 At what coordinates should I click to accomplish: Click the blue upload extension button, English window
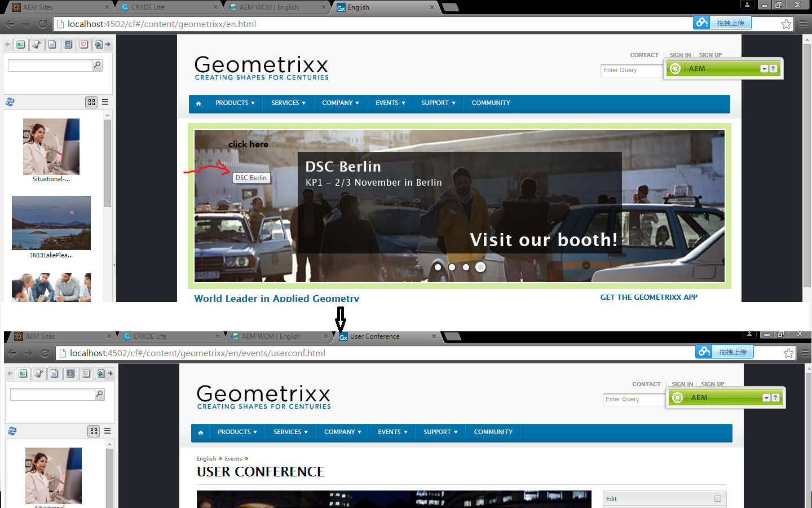722,23
